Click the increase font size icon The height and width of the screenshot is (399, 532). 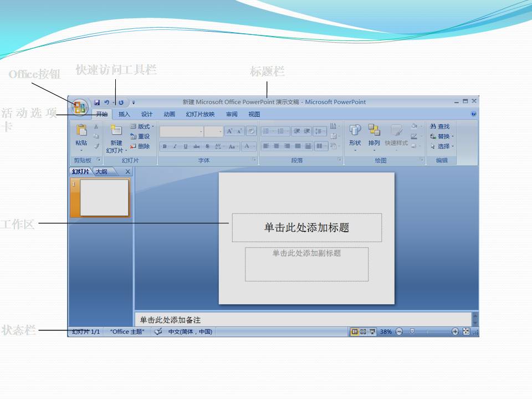coord(229,131)
